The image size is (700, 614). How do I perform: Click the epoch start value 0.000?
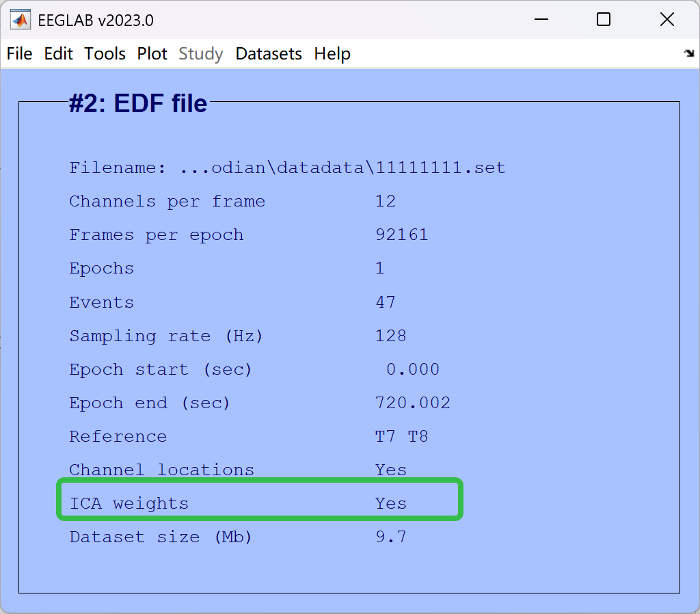tap(412, 369)
